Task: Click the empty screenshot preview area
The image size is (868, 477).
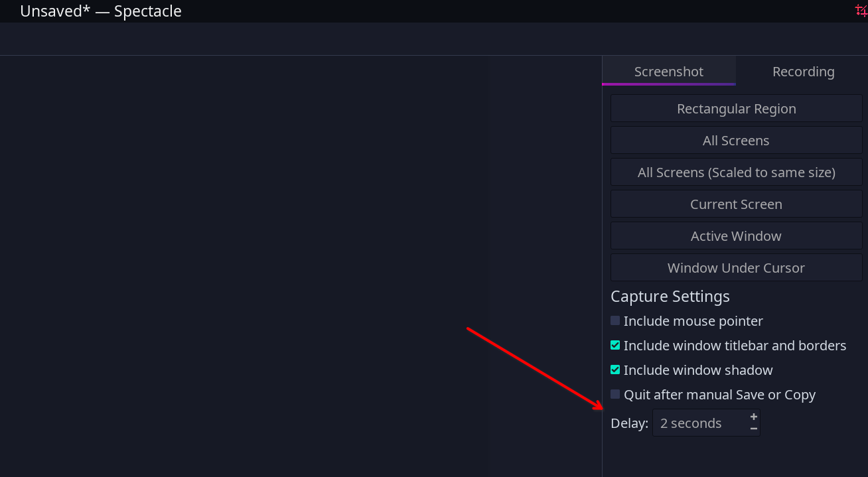Action: pyautogui.click(x=299, y=265)
